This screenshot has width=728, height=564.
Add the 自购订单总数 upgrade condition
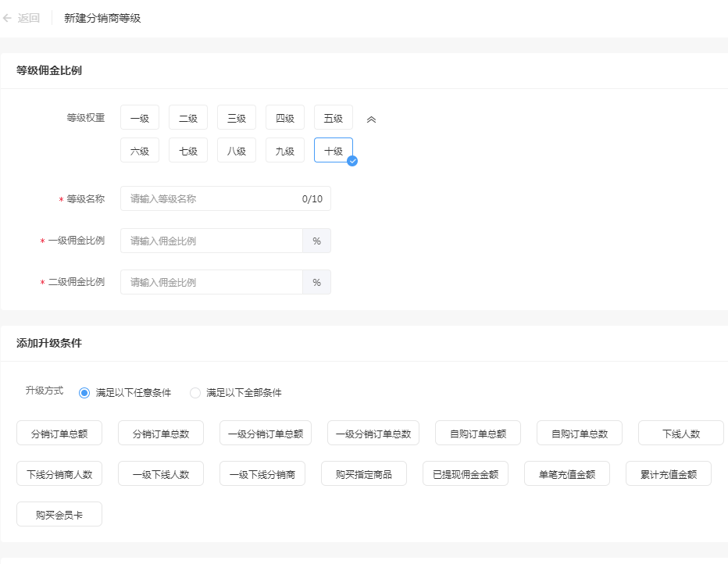coord(580,434)
